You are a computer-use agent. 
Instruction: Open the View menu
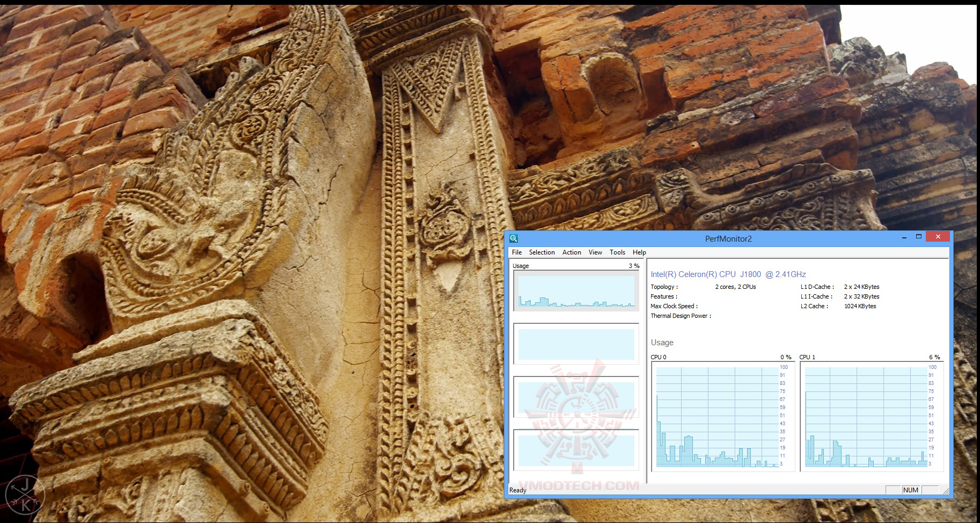(x=595, y=252)
